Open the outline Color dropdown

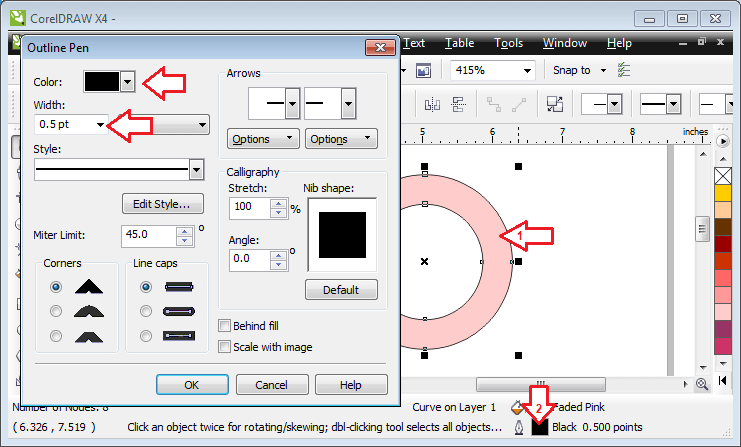(x=127, y=82)
